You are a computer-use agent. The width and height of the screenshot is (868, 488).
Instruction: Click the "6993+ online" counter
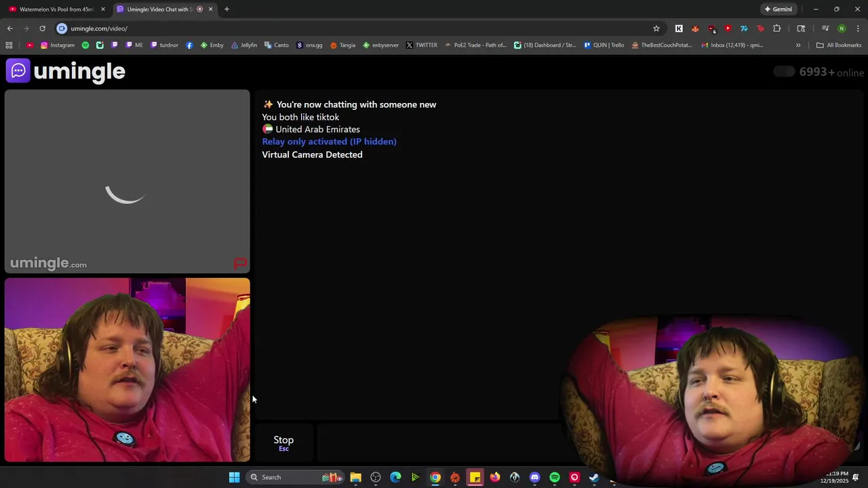pyautogui.click(x=831, y=73)
